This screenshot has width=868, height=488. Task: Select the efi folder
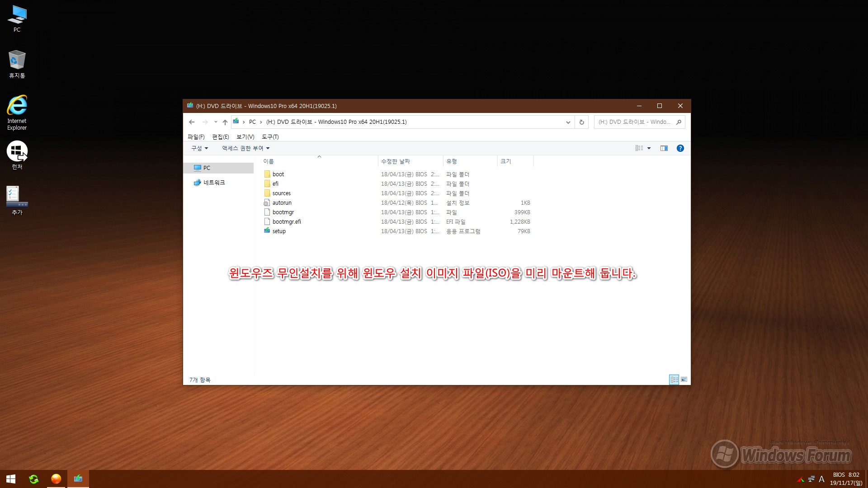point(275,184)
